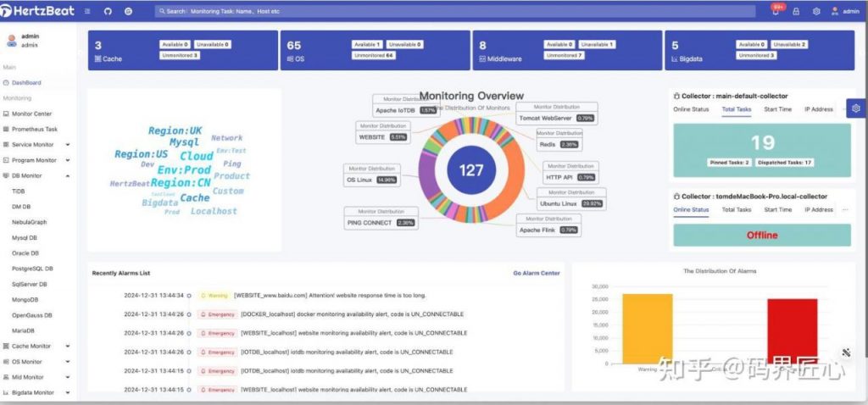Open the settings gear in top bar

click(816, 12)
